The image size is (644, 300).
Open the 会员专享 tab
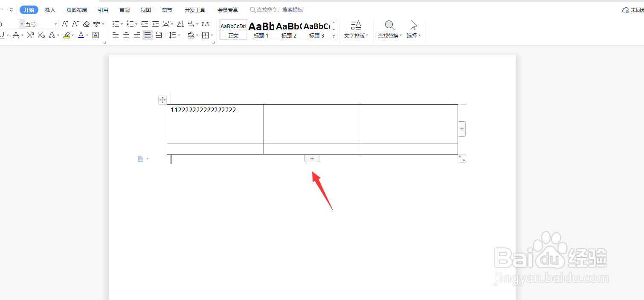tap(228, 10)
